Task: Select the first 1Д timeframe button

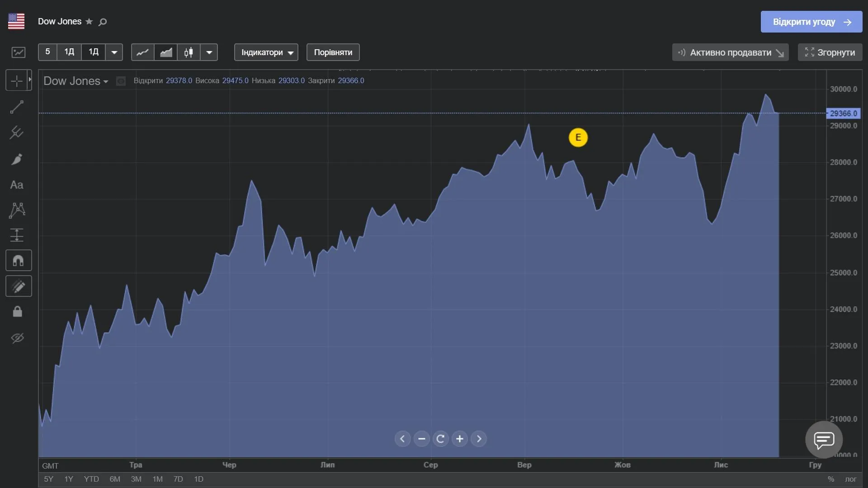Action: point(69,52)
